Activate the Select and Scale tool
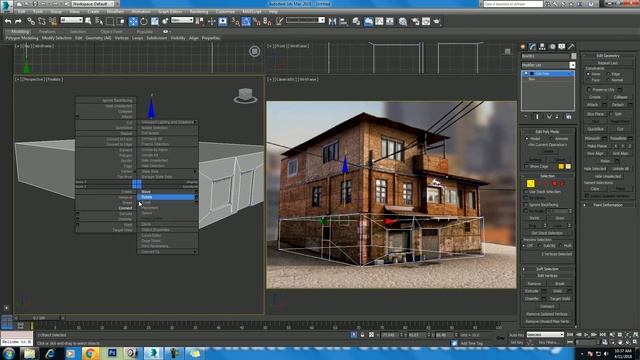This screenshot has width=640, height=360. pos(155,21)
